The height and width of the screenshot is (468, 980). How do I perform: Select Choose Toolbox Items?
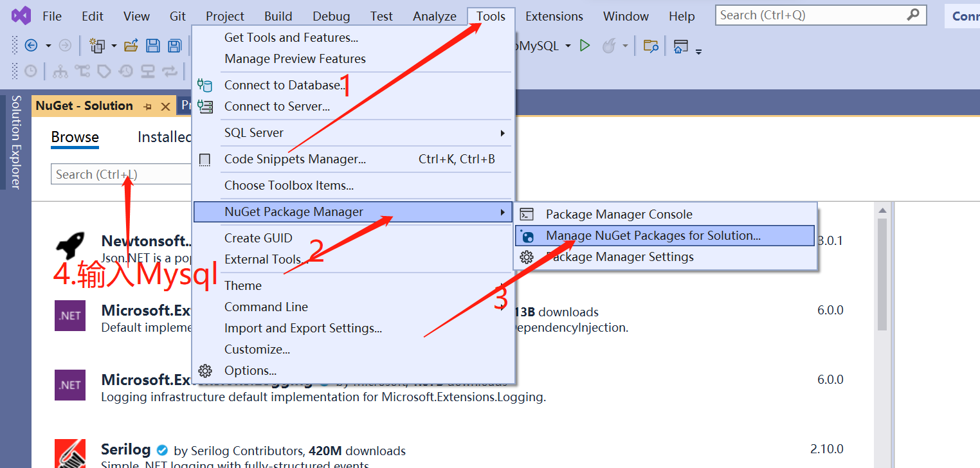click(x=353, y=185)
